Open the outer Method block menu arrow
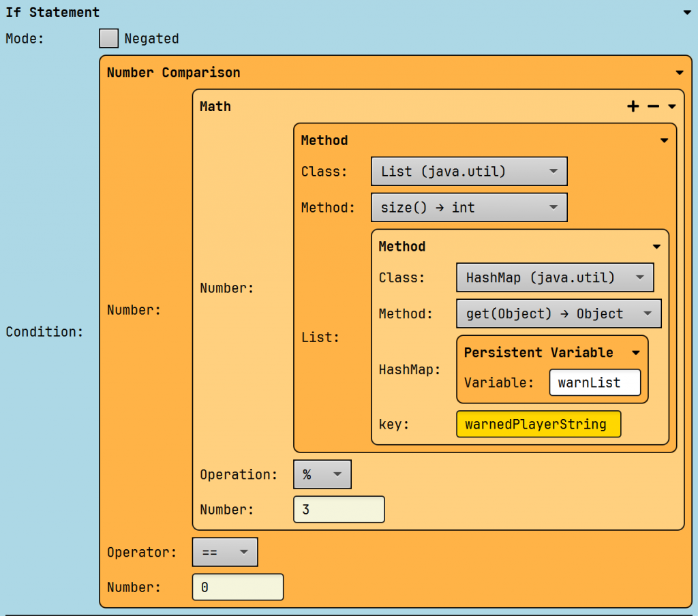The height and width of the screenshot is (616, 698). [664, 140]
